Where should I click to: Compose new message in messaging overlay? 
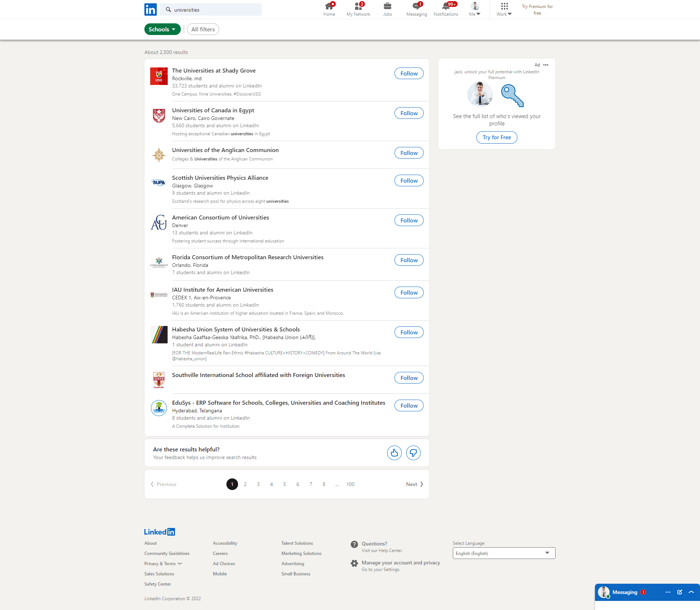pos(680,592)
